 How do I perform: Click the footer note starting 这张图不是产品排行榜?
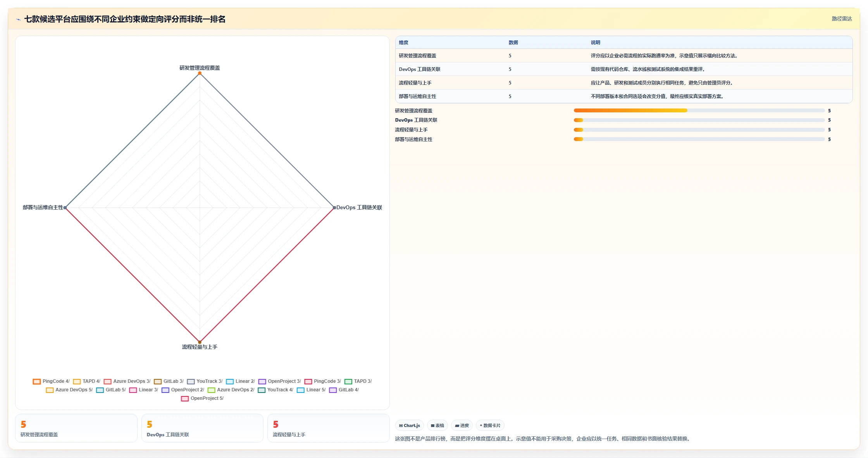point(543,439)
